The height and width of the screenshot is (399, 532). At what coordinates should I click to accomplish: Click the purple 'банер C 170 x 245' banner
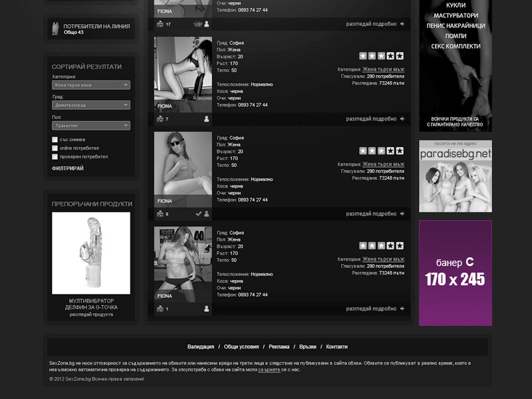(456, 273)
